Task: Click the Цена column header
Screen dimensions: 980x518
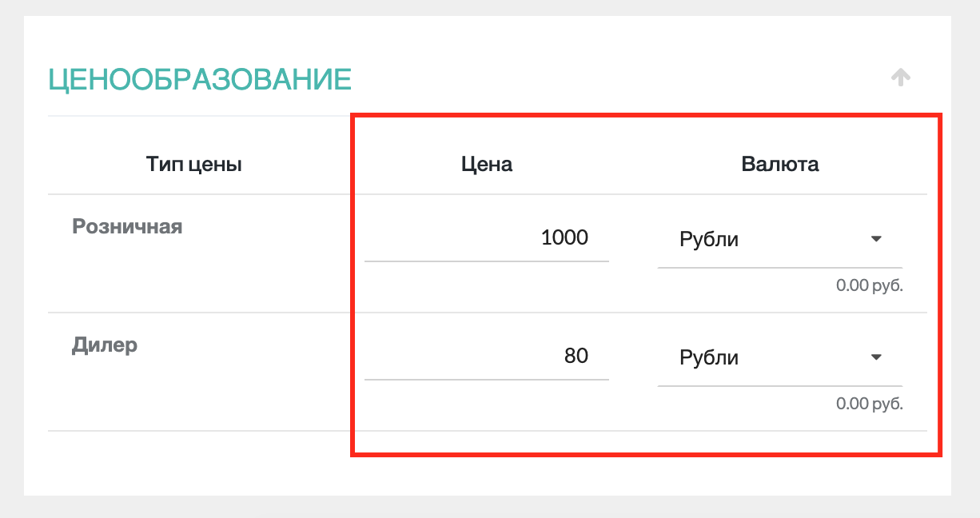Action: (487, 165)
